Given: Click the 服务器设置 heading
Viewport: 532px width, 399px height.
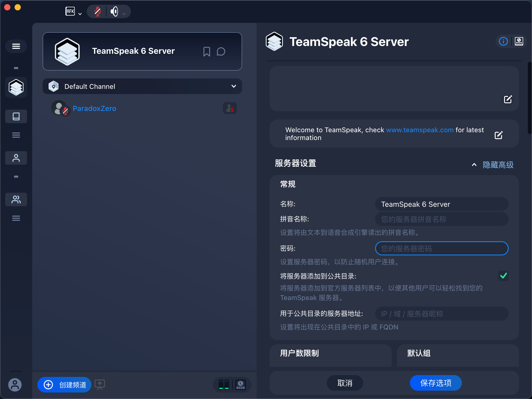Looking at the screenshot, I should coord(296,163).
